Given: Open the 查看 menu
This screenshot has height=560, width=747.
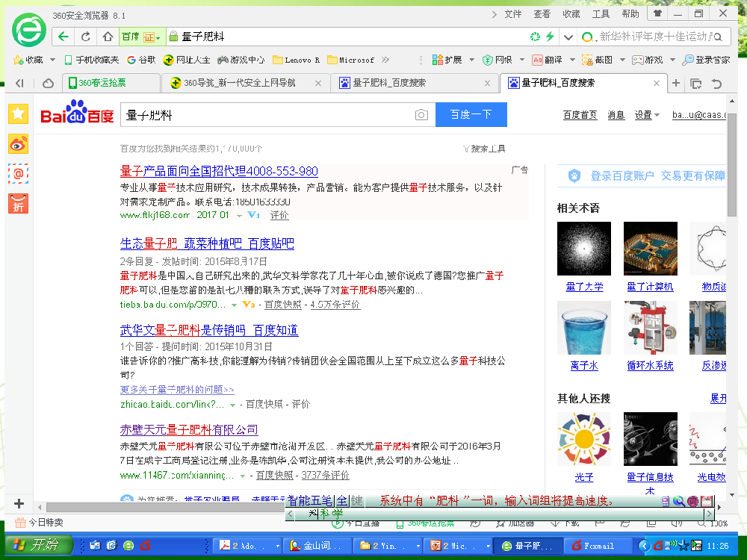Looking at the screenshot, I should point(542,14).
